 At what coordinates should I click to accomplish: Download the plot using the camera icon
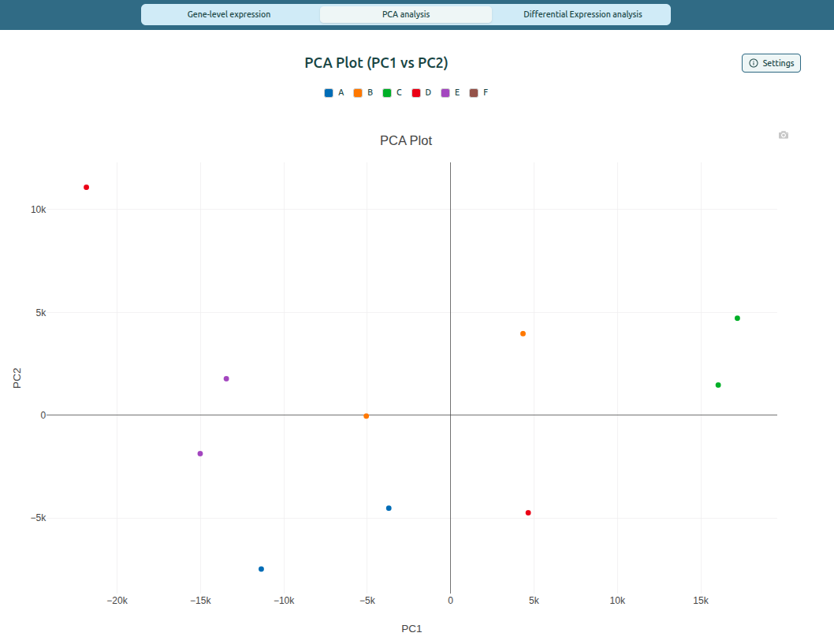coord(783,135)
